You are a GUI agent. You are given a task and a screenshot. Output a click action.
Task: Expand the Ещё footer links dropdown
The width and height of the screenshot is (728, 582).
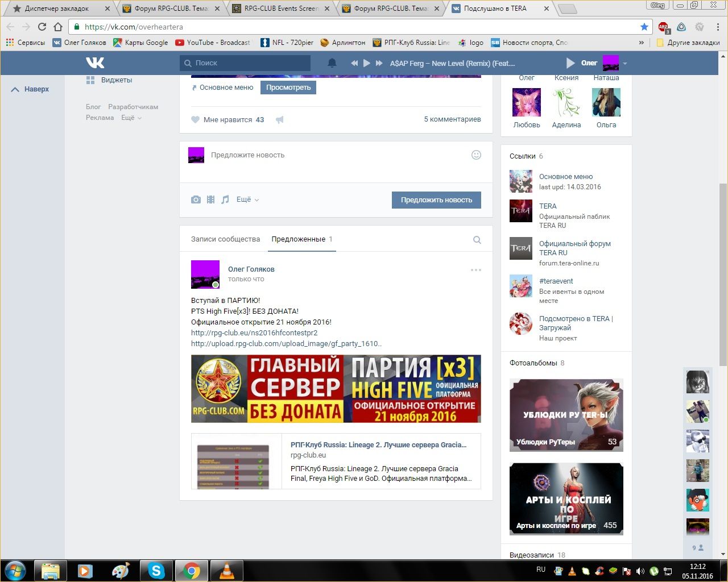point(131,118)
